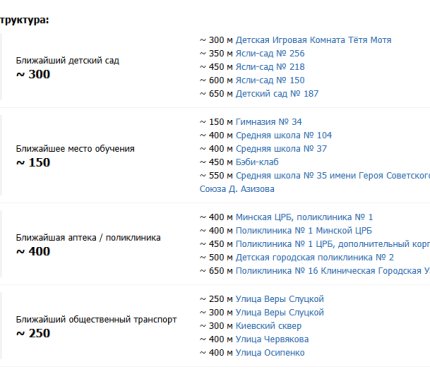The height and width of the screenshot is (374, 430).
Task: Open the Улица Червякова link
Action: (272, 339)
